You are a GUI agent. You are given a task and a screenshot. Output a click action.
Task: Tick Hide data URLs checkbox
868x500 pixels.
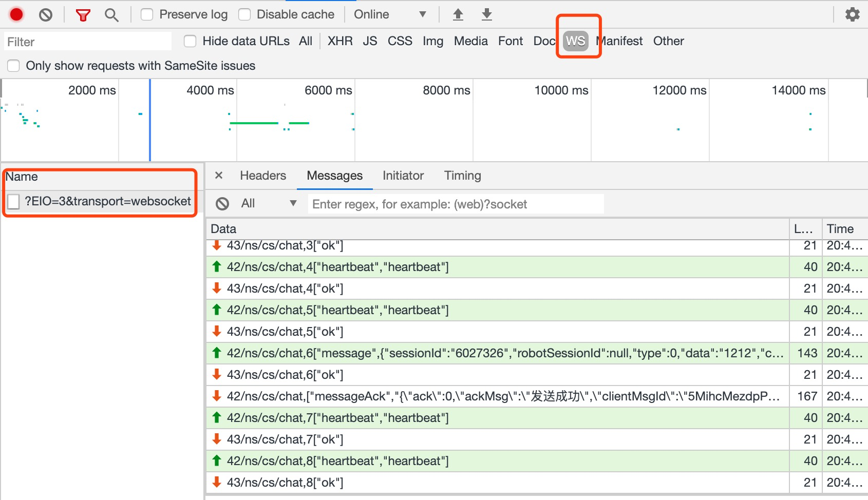click(190, 41)
